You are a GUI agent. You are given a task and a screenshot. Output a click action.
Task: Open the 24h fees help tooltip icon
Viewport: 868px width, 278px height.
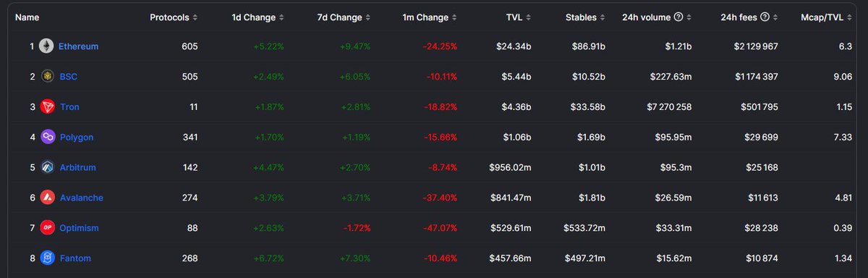click(x=765, y=17)
